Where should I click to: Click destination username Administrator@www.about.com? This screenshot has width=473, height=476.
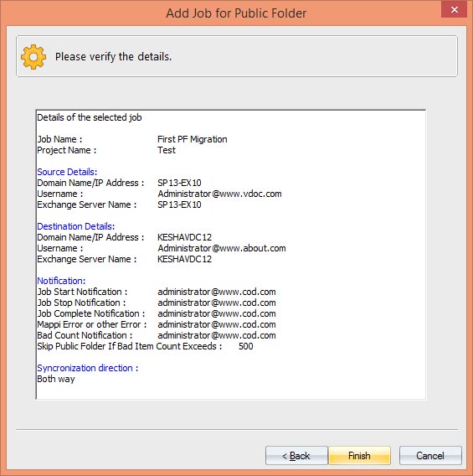pos(222,248)
